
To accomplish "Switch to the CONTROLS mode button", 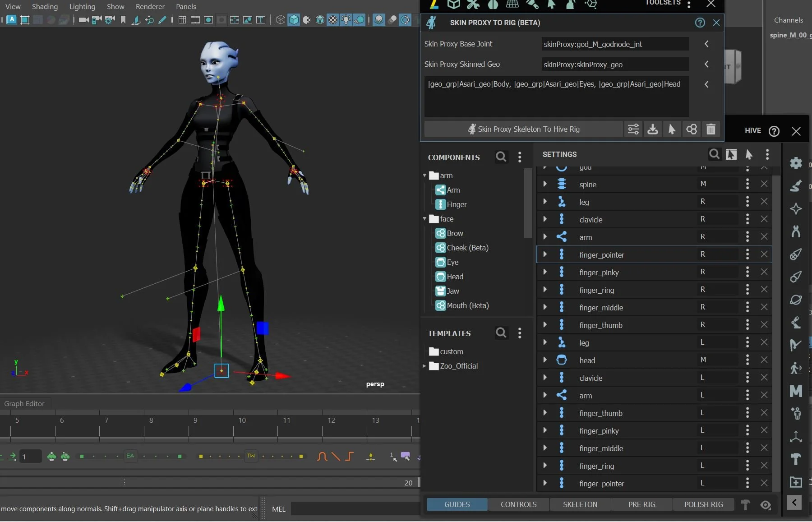I will click(518, 504).
